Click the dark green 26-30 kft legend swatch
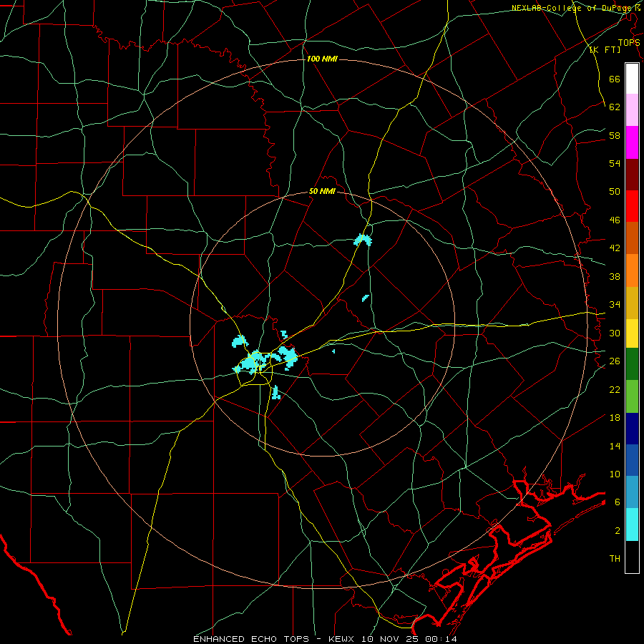 [x=632, y=364]
